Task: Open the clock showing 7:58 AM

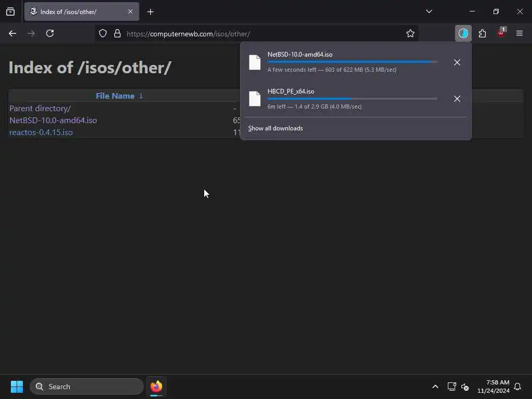Action: [x=494, y=387]
